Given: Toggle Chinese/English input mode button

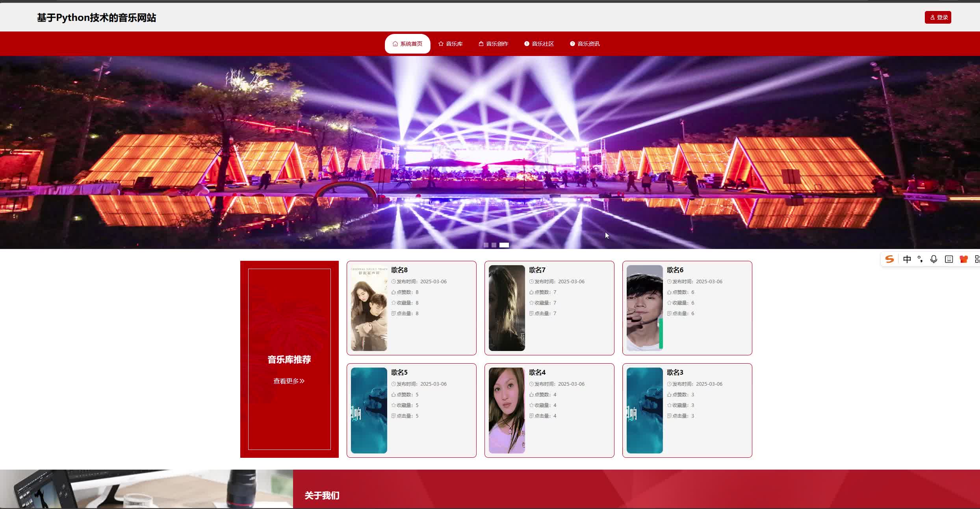Looking at the screenshot, I should click(907, 259).
